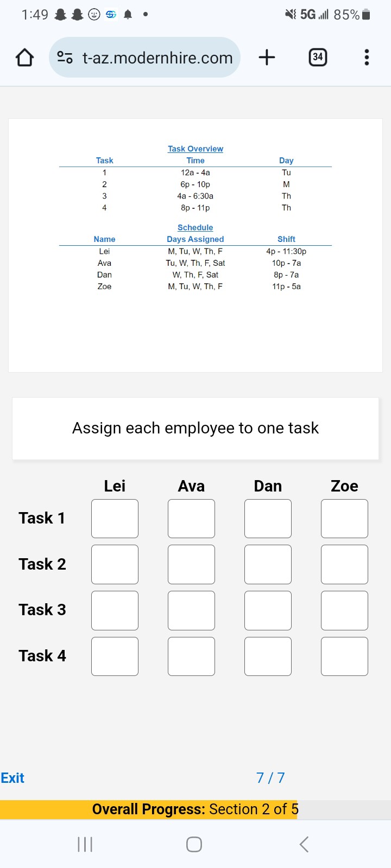The width and height of the screenshot is (391, 868).
Task: Assign Dan to Task 1
Action: tap(268, 518)
